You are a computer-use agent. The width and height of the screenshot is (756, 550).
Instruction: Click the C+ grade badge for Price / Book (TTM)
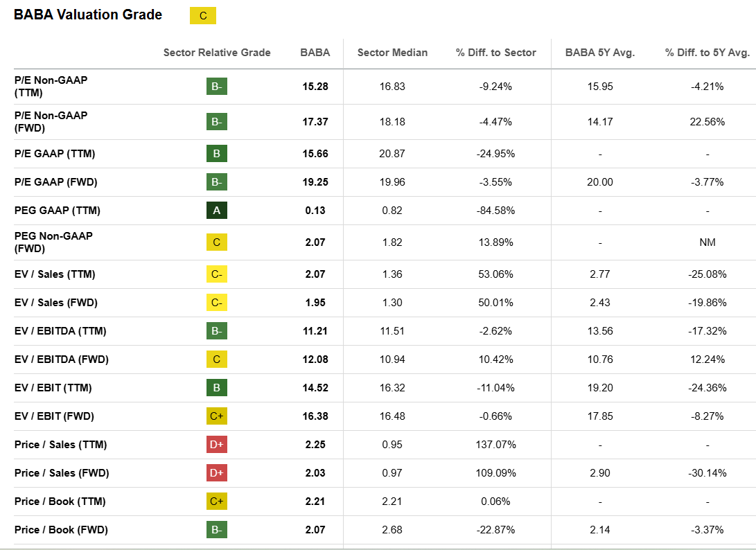[x=217, y=502]
